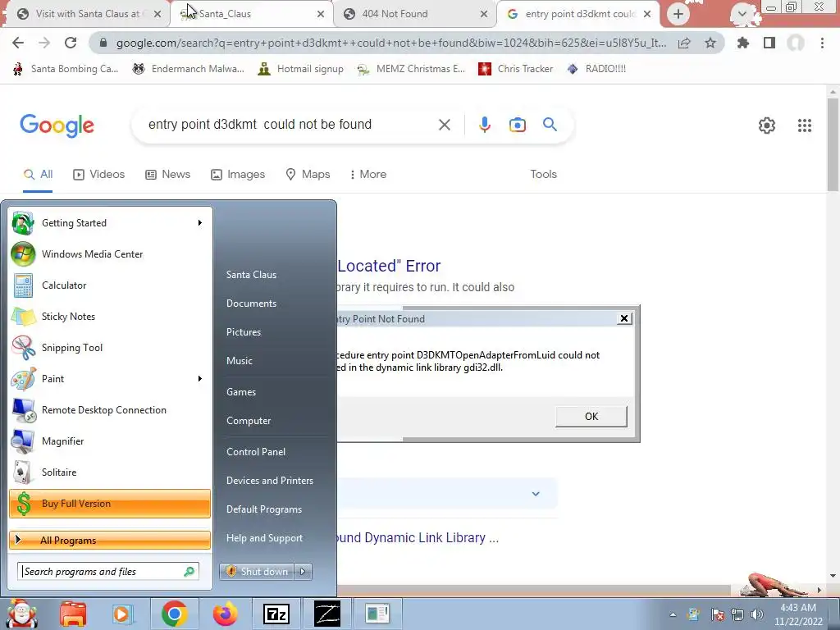840x630 pixels.
Task: Open the RADIO!!!! bookmark
Action: pyautogui.click(x=596, y=69)
